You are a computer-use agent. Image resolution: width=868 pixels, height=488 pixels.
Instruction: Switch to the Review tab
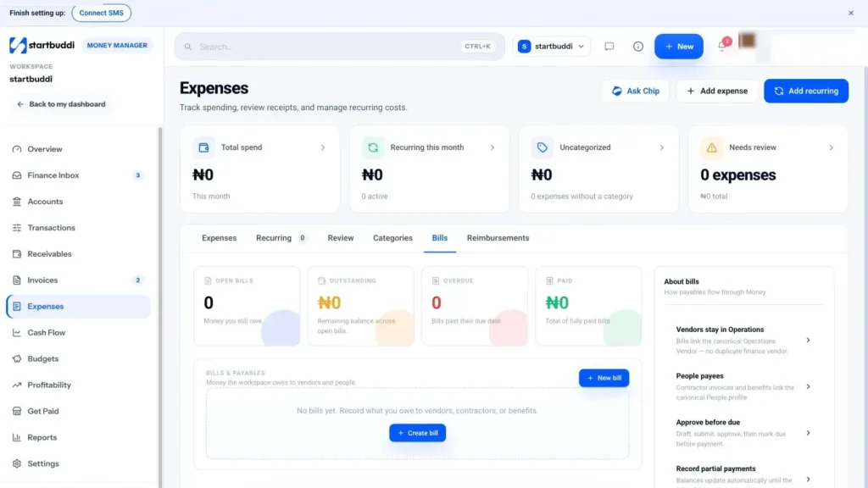(341, 238)
